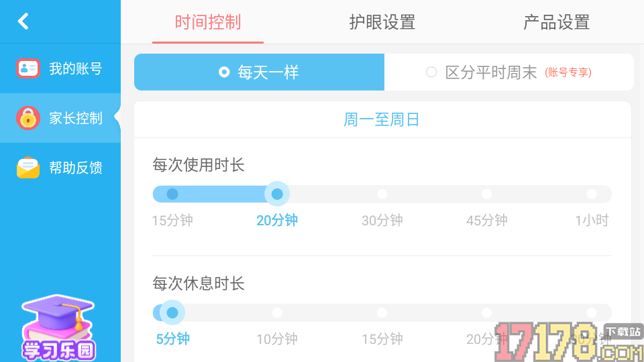
Task: Tap the 周一至周日 header
Action: (x=382, y=120)
